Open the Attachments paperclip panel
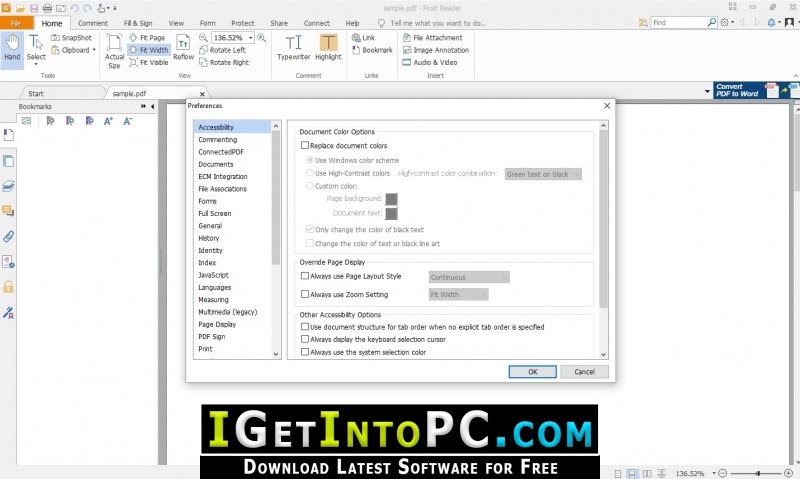 coord(8,237)
